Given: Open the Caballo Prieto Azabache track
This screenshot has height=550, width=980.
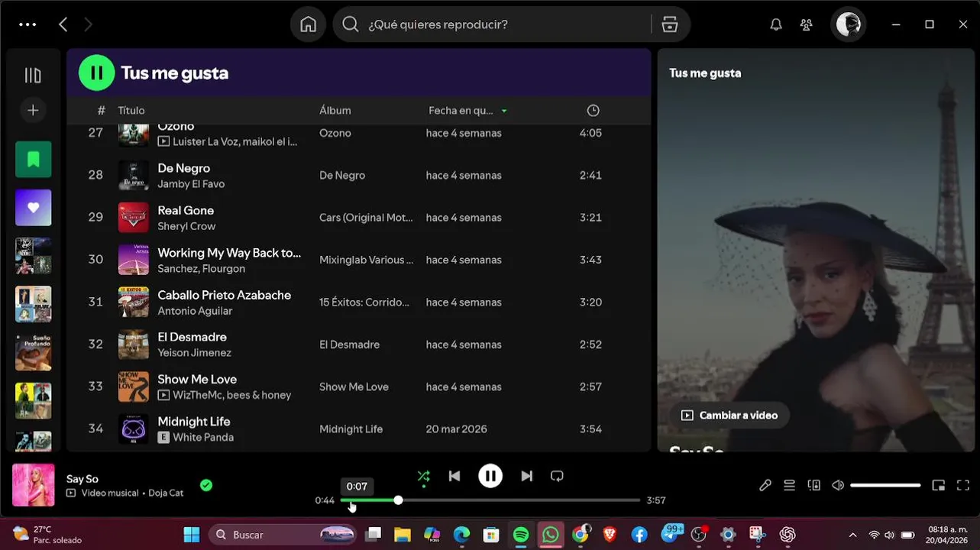Looking at the screenshot, I should click(224, 295).
